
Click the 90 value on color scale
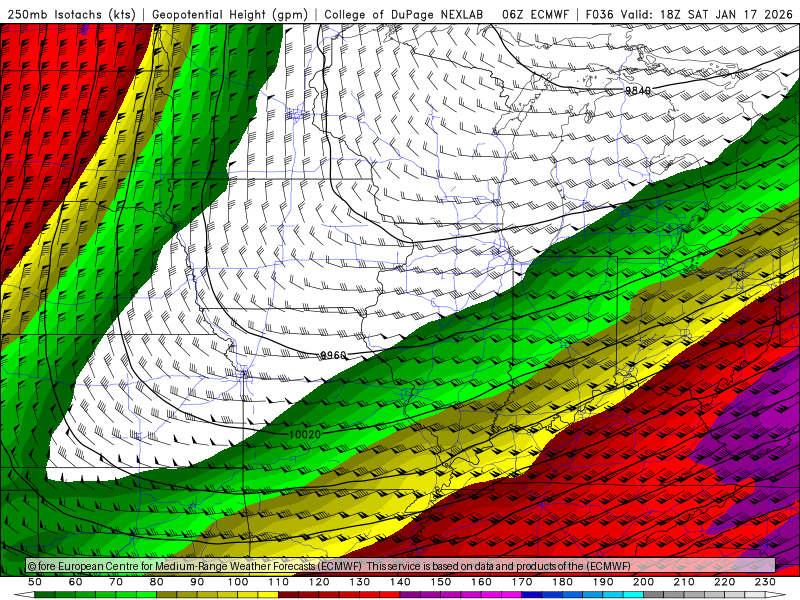[197, 582]
